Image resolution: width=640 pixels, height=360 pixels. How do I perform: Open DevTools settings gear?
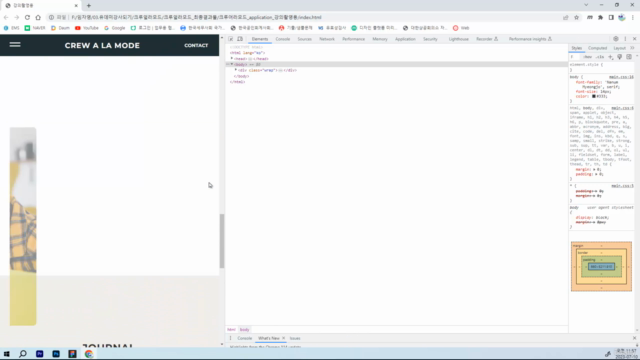(x=616, y=39)
